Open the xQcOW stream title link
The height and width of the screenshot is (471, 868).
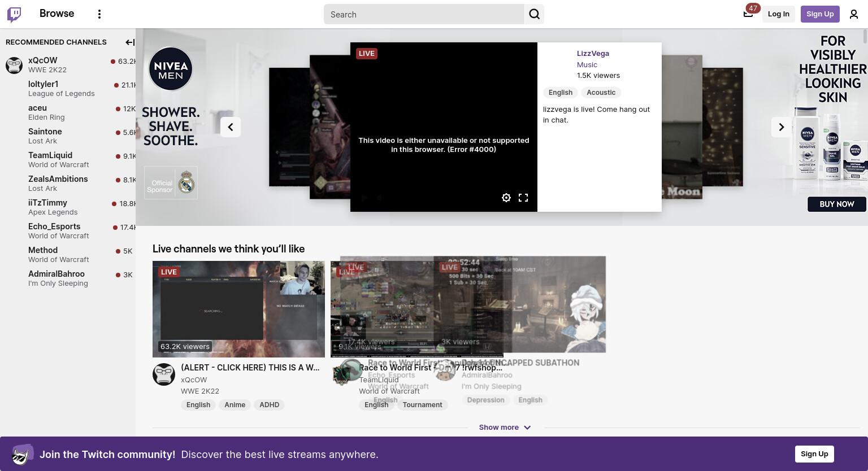point(250,368)
